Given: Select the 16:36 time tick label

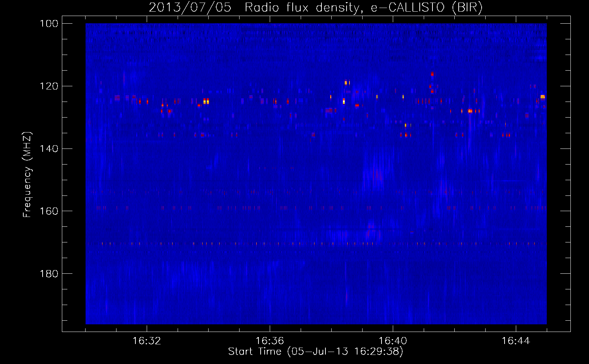Looking at the screenshot, I should coord(270,341).
